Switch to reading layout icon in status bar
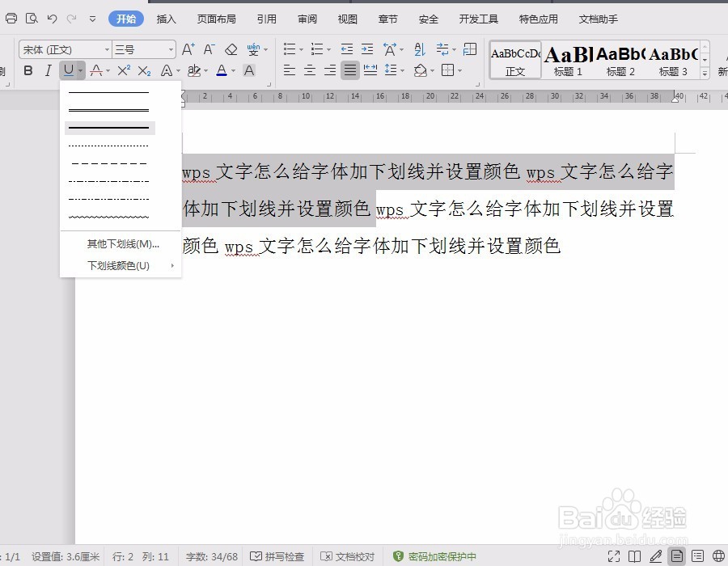 pos(634,555)
